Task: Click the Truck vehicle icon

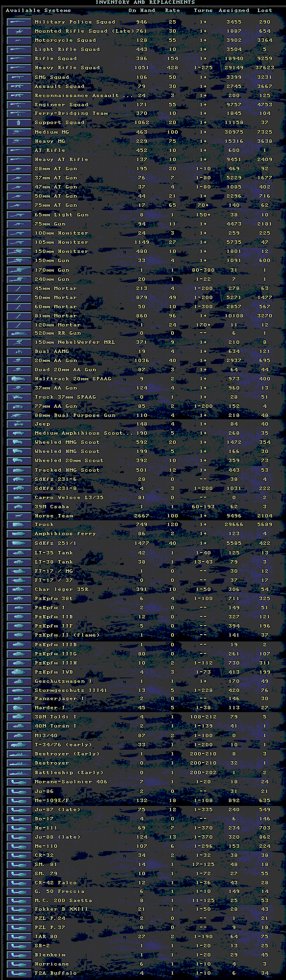Action: click(19, 525)
